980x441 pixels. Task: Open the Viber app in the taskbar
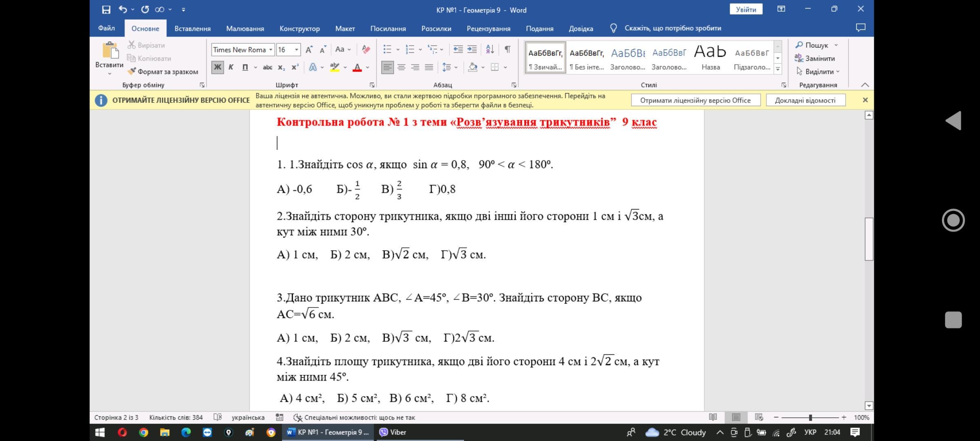[x=393, y=432]
